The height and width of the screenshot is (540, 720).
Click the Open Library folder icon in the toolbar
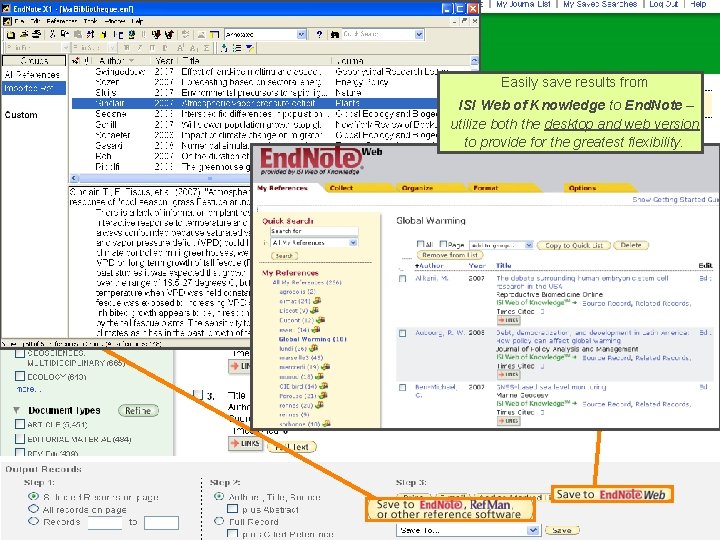pos(24,34)
